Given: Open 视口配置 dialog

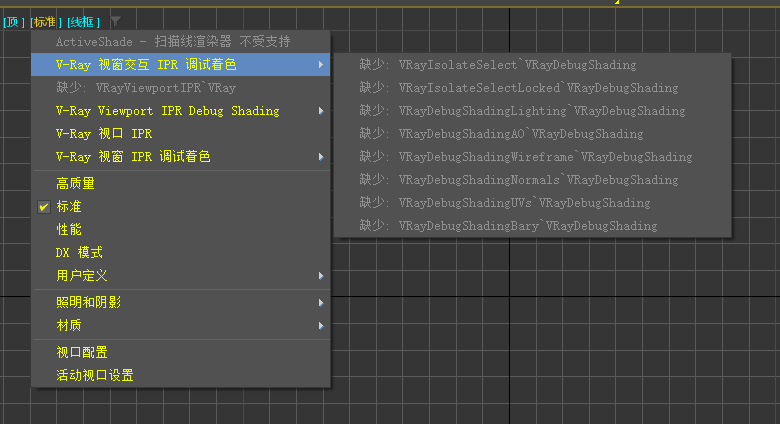Looking at the screenshot, I should [x=181, y=352].
